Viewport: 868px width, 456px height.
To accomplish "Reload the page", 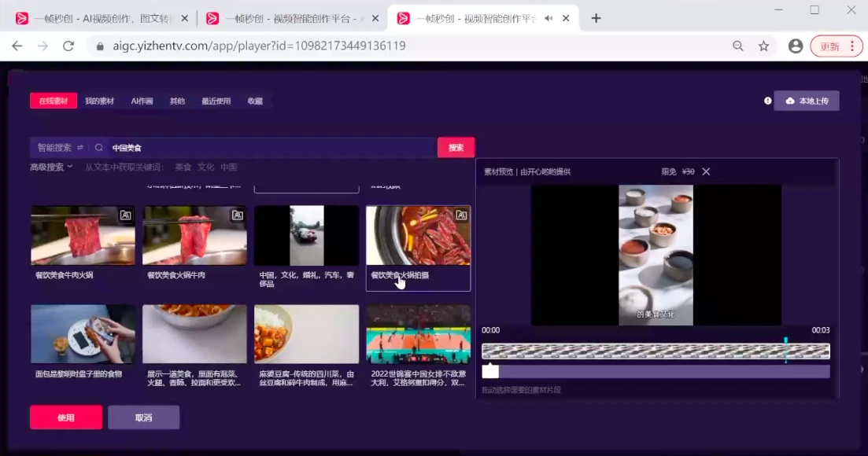I will (x=68, y=46).
